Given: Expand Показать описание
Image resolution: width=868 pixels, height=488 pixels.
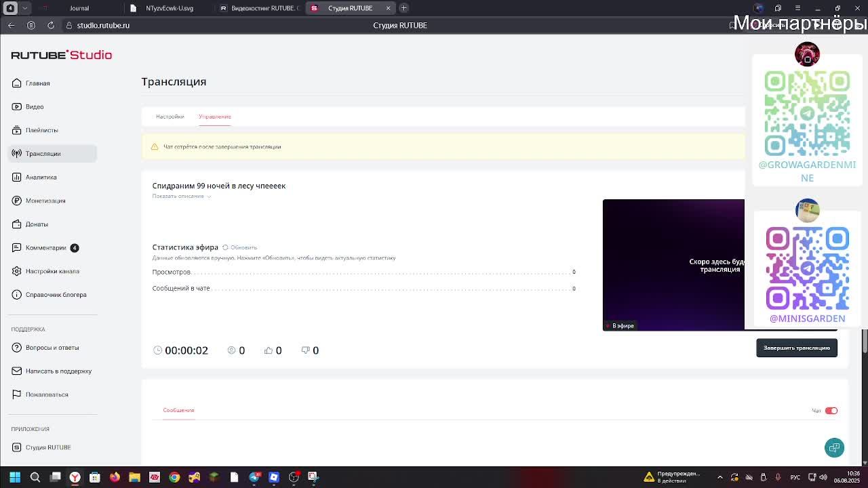Looking at the screenshot, I should click(x=181, y=196).
